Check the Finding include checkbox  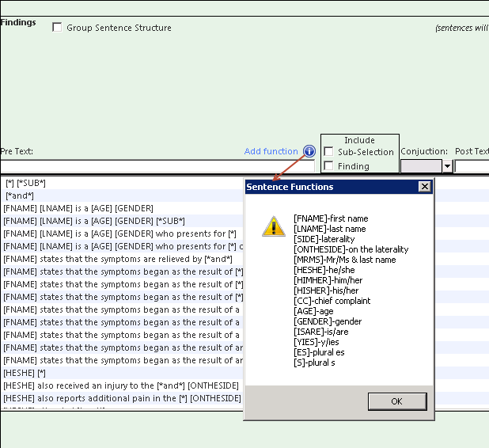pyautogui.click(x=328, y=166)
